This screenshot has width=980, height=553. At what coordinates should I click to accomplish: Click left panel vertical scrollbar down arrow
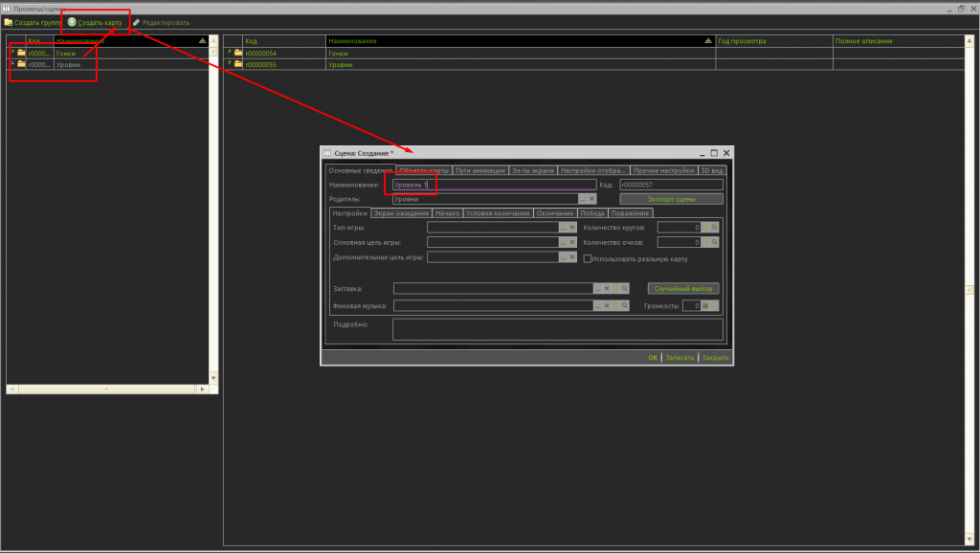[x=213, y=378]
